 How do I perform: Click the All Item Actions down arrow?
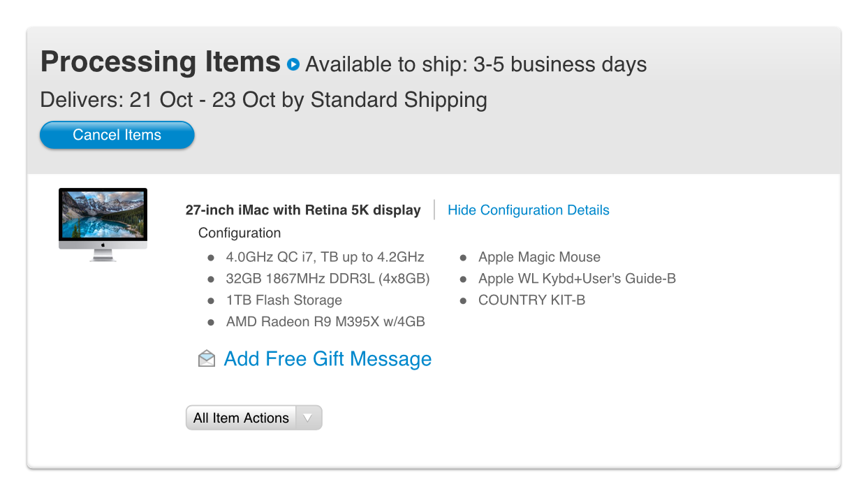click(309, 418)
